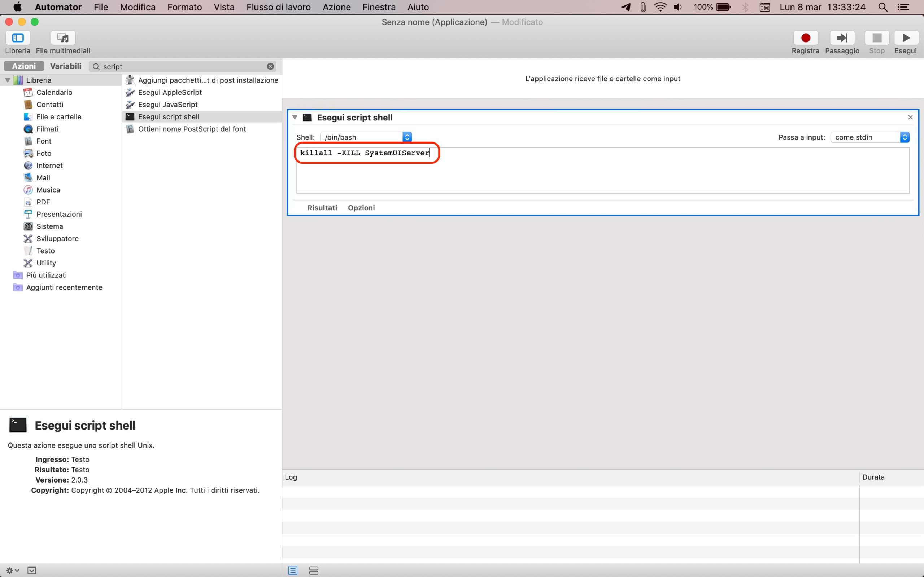
Task: Open the File multimediali browser
Action: [x=63, y=38]
